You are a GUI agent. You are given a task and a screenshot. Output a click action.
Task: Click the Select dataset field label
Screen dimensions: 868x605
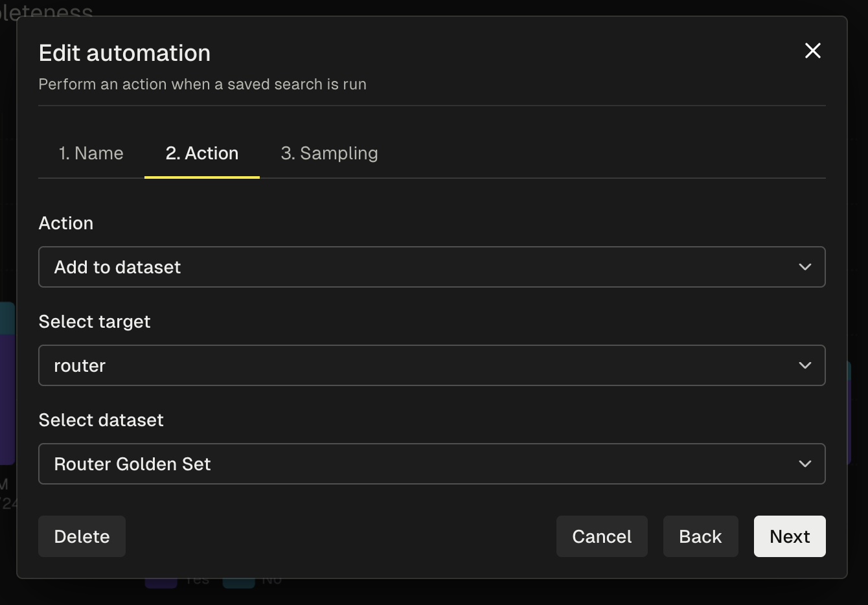click(x=101, y=420)
